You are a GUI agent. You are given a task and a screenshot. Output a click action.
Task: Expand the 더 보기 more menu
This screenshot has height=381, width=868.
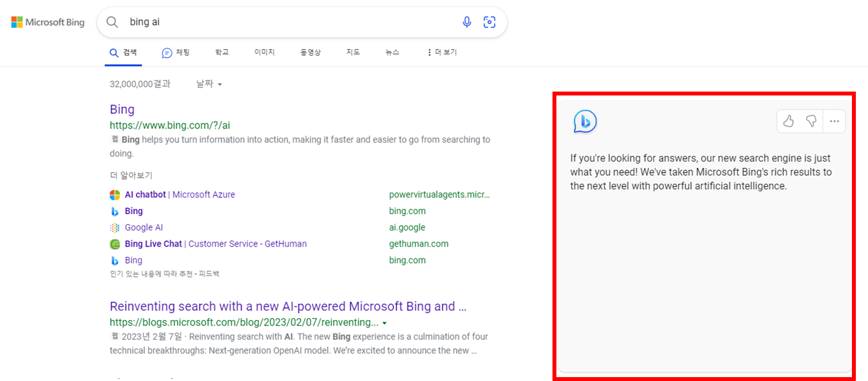click(x=442, y=52)
